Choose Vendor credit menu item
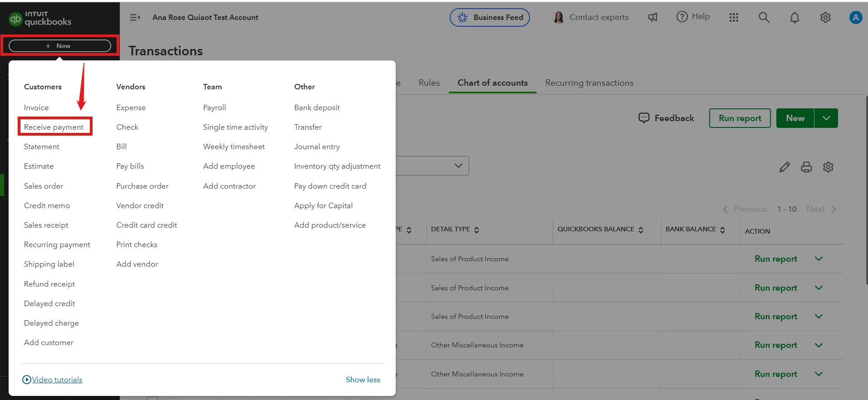This screenshot has width=868, height=400. click(140, 205)
